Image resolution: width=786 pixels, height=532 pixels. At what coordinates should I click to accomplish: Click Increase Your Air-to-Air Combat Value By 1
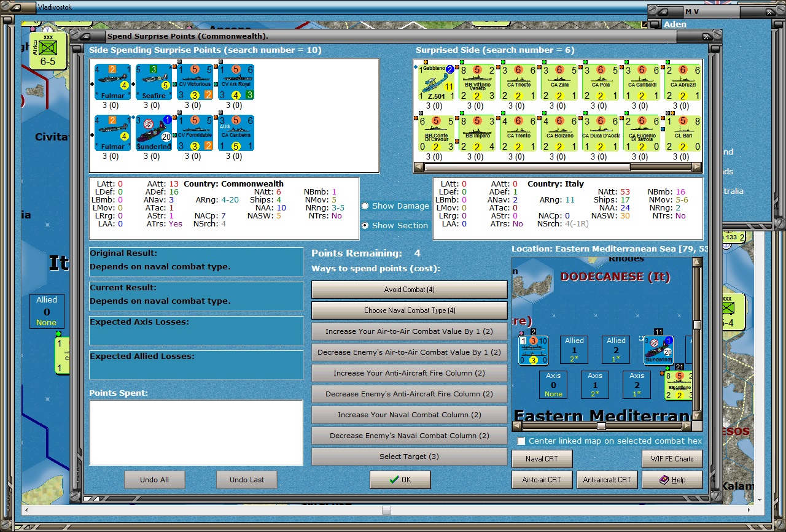[409, 331]
